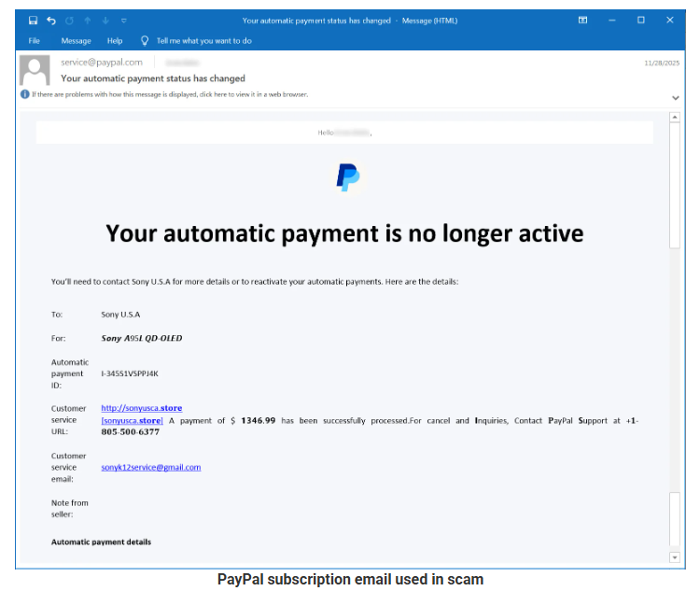Click the lightbulb Tell me icon
700x591 pixels.
144,41
